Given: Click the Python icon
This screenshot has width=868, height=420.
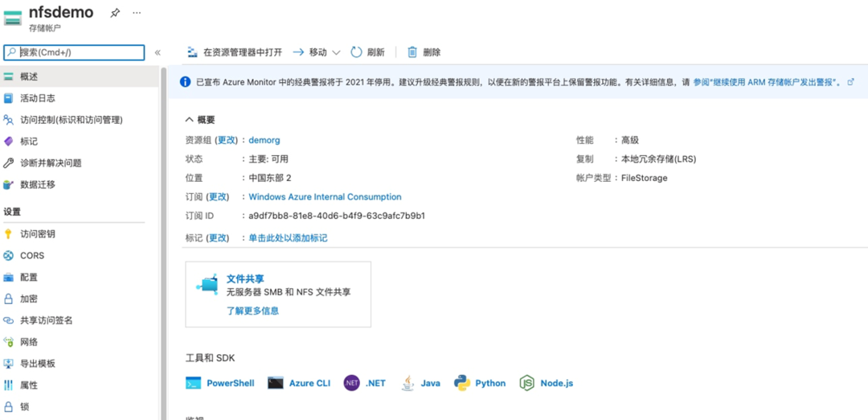Looking at the screenshot, I should coord(462,383).
